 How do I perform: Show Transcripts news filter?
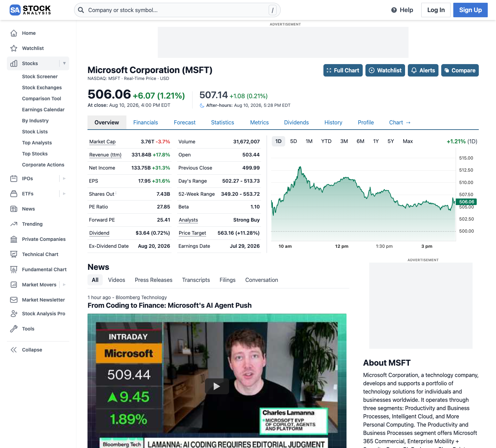pyautogui.click(x=196, y=280)
